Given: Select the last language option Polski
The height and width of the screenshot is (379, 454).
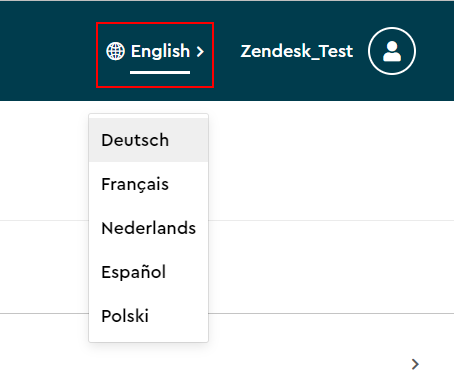Looking at the screenshot, I should [x=148, y=316].
